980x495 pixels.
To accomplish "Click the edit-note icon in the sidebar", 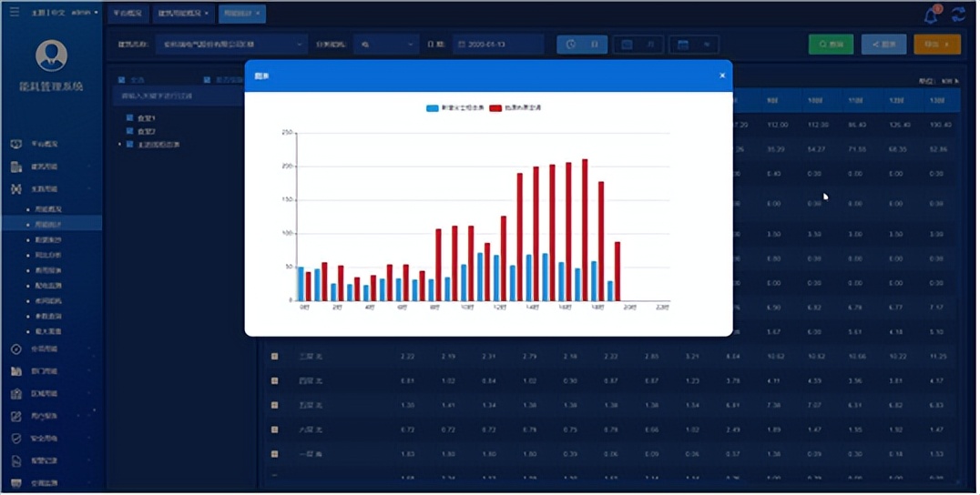I will click(16, 417).
